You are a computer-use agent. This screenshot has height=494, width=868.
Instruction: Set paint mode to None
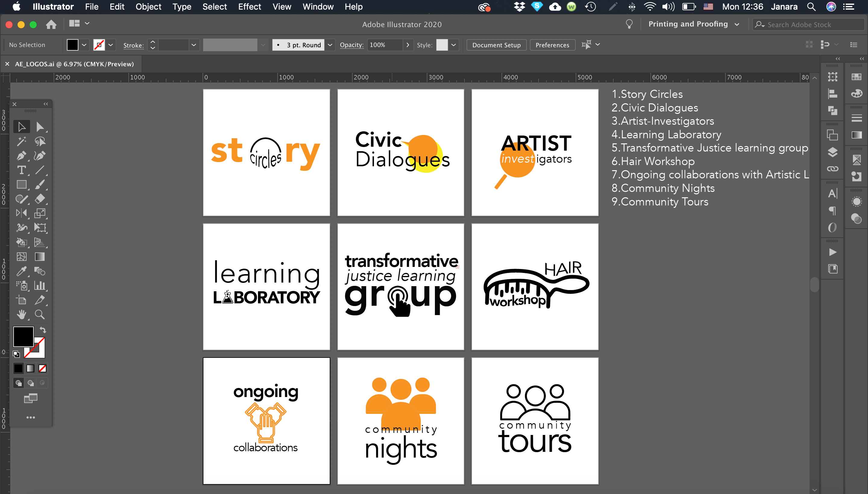pyautogui.click(x=42, y=368)
